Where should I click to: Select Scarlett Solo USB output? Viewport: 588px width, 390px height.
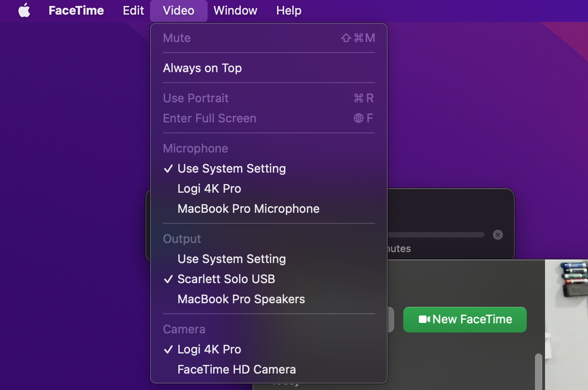coord(269,279)
